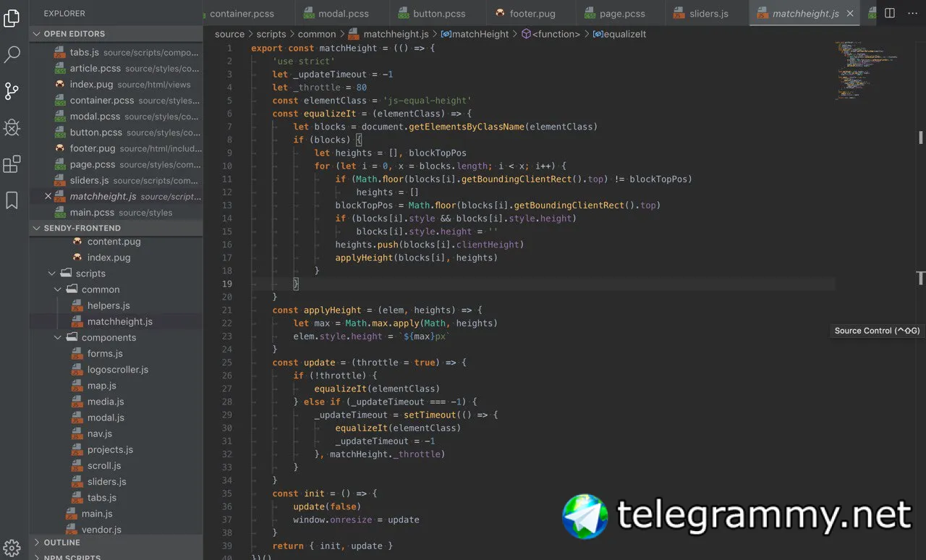Collapse the components folder in the tree
This screenshot has height=560, width=926.
(x=59, y=337)
